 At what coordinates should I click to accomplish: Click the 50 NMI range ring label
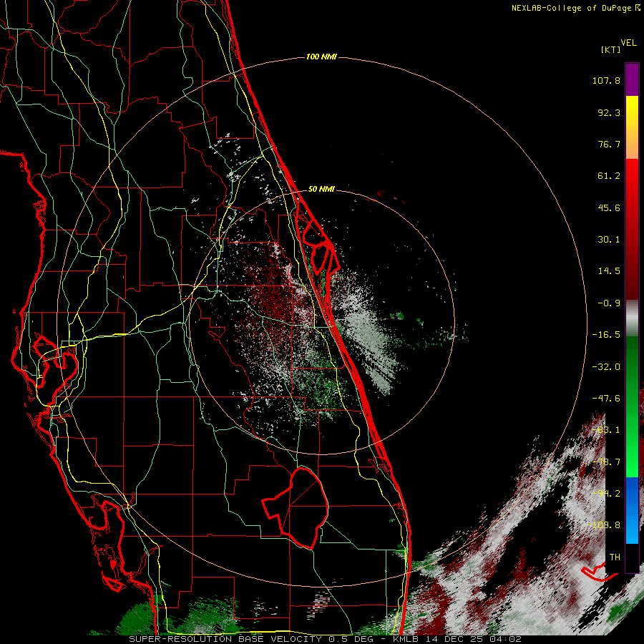pos(321,190)
